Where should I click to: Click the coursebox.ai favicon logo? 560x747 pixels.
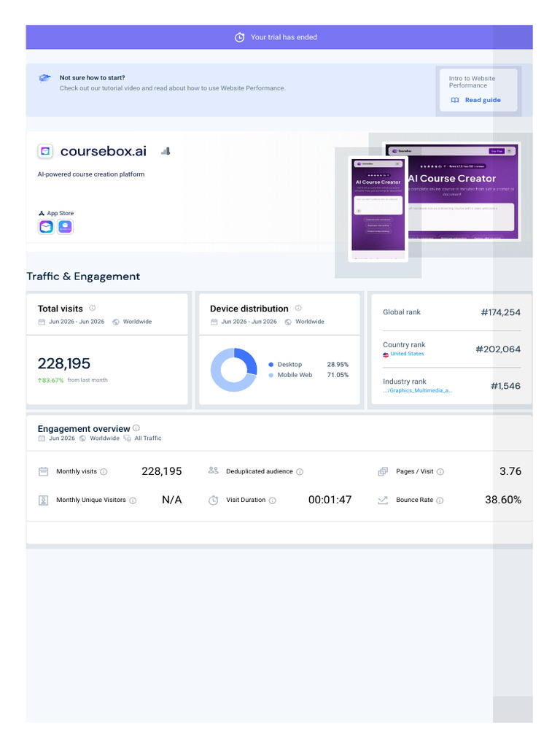tap(45, 151)
